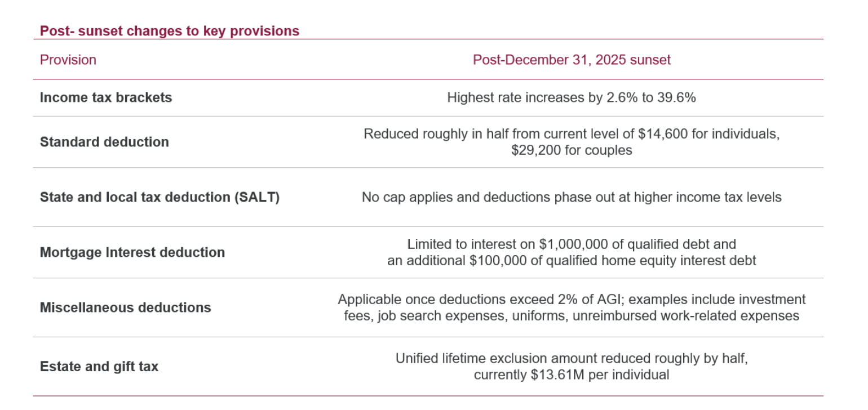Click the "Post- sunset changes to key provisions" title
Viewport: 868px width, 410px height.
170,31
